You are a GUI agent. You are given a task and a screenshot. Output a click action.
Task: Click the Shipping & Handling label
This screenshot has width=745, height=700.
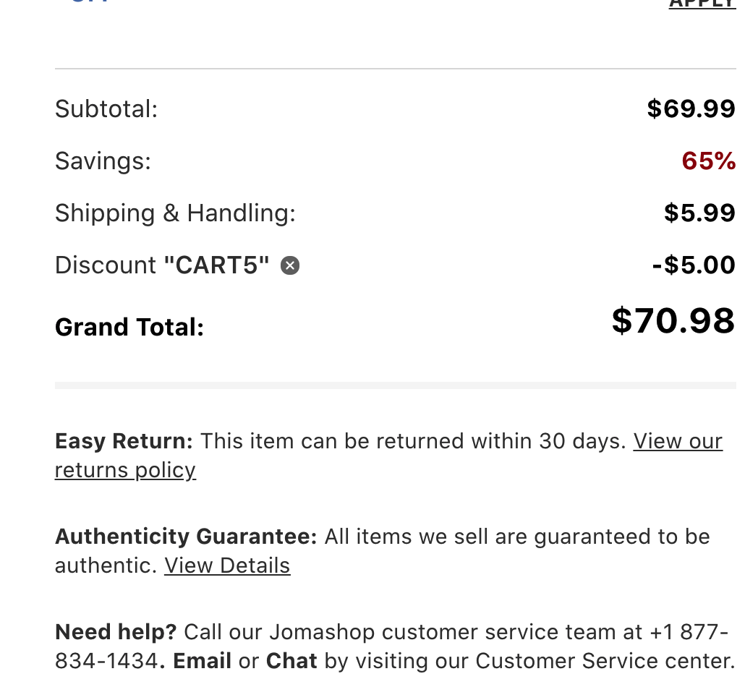(x=175, y=213)
